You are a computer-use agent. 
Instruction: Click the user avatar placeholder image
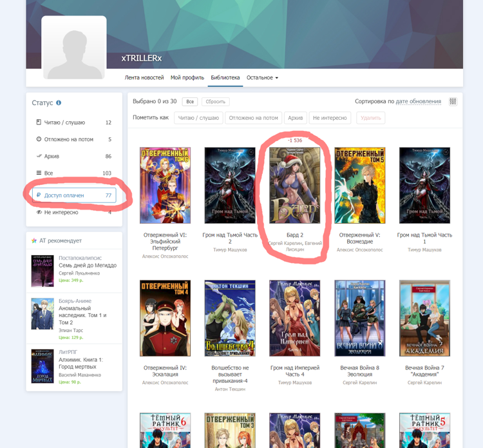click(74, 48)
